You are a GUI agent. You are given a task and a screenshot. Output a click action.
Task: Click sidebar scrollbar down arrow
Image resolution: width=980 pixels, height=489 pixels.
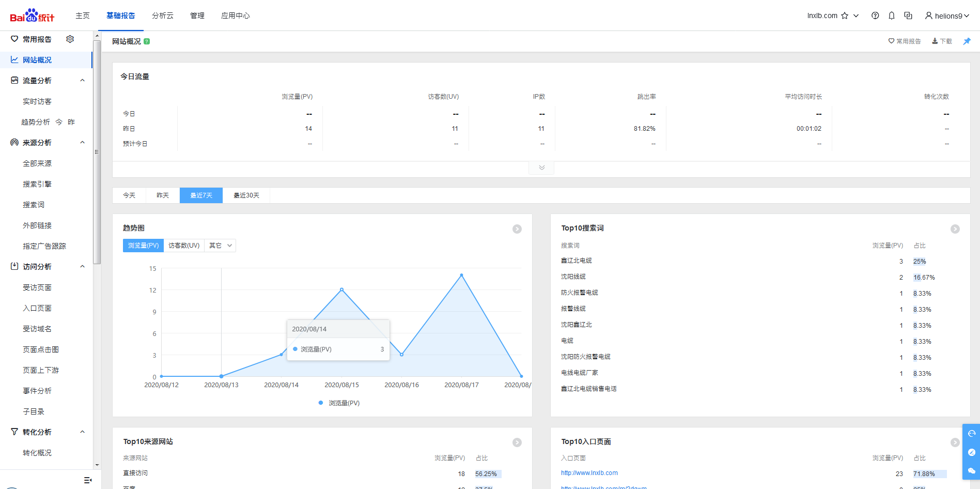[97, 465]
